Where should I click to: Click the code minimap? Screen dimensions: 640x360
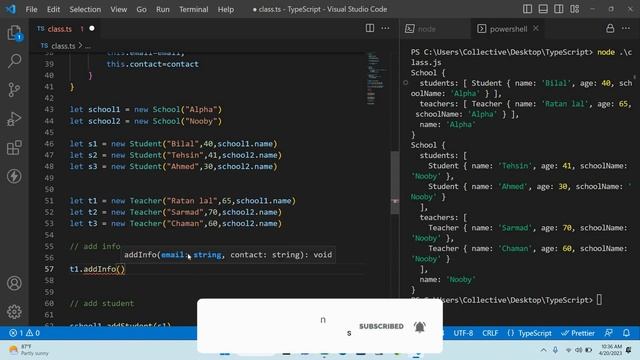coord(376,79)
